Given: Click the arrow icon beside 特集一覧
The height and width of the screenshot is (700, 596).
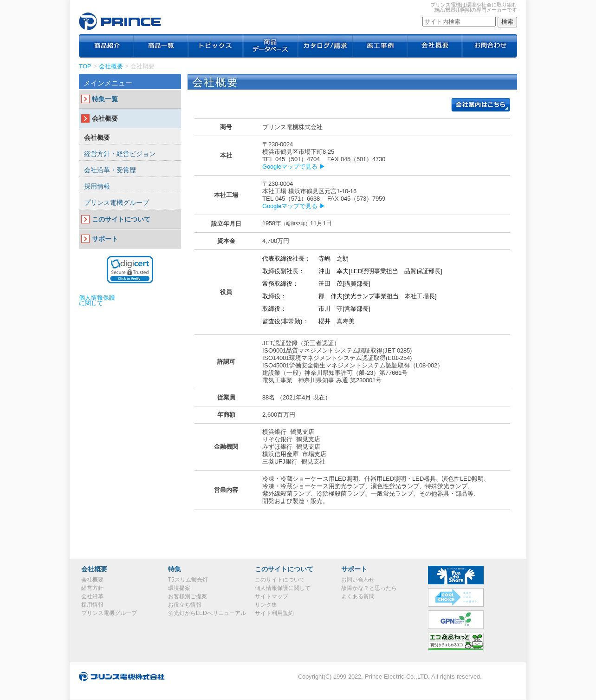Looking at the screenshot, I should click(85, 99).
